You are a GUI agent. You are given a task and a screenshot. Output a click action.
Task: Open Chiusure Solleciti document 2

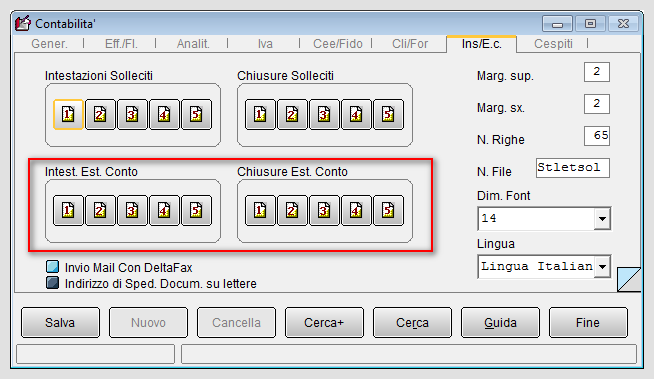[x=292, y=115]
